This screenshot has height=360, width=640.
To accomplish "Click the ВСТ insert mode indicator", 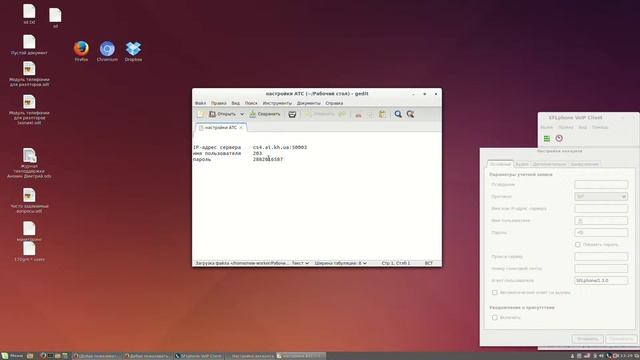I will click(429, 263).
